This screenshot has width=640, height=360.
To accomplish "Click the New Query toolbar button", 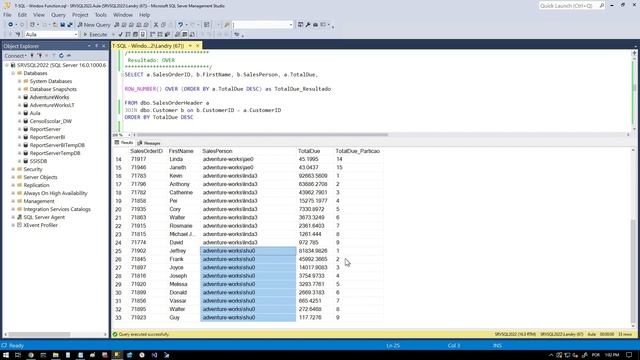I will coord(94,24).
